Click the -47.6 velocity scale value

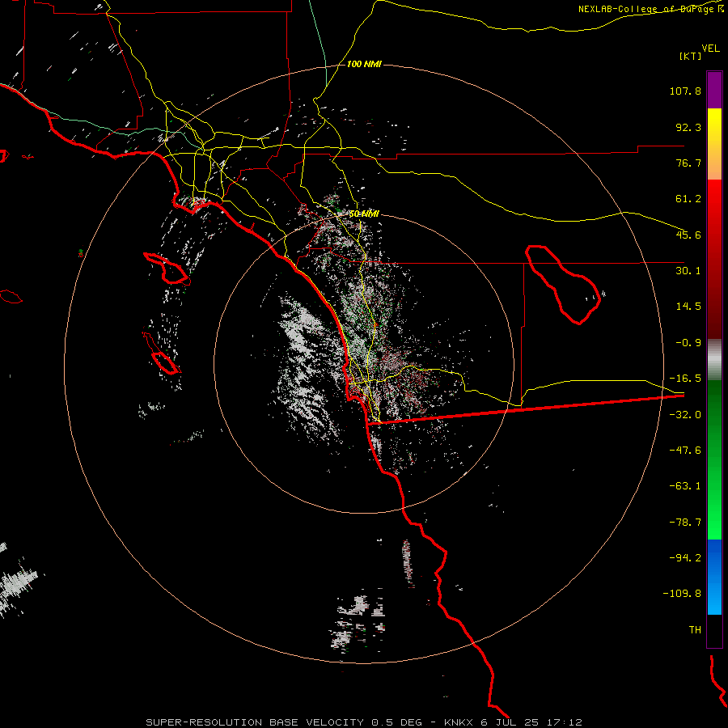click(x=685, y=451)
